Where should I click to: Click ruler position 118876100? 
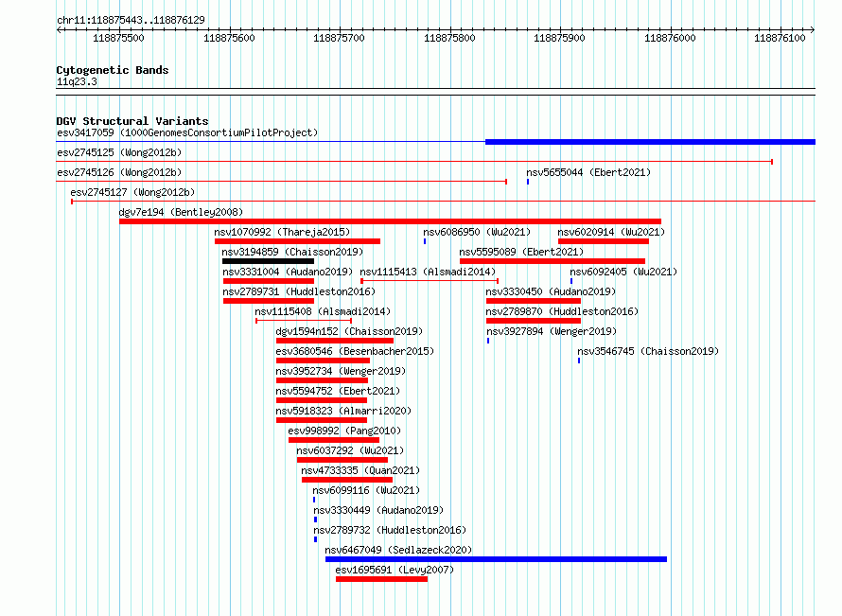coord(780,38)
